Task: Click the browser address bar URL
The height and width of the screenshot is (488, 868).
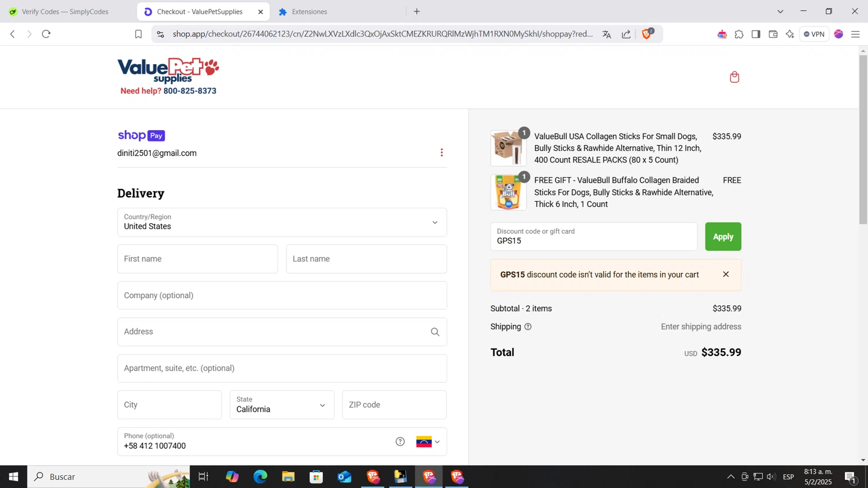Action: [382, 34]
